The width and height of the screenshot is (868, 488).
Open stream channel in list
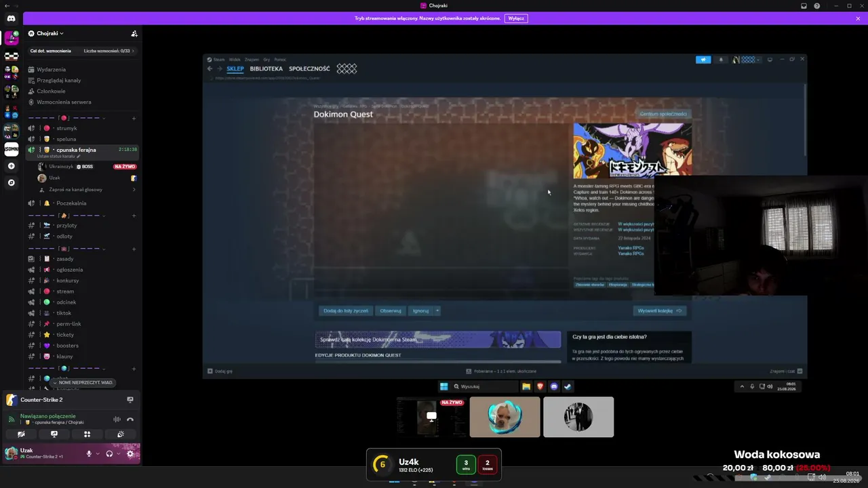point(82,291)
